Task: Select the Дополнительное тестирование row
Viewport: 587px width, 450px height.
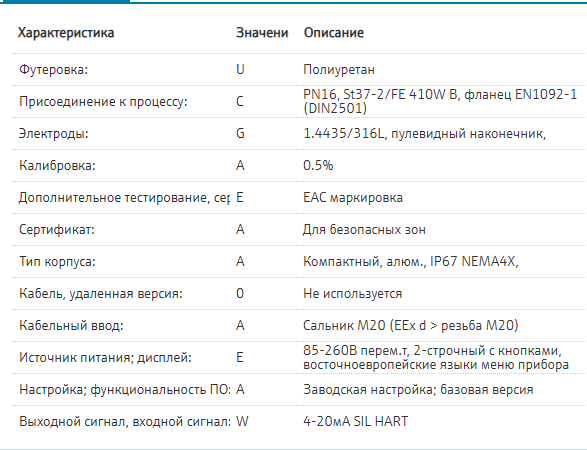Action: (299, 198)
